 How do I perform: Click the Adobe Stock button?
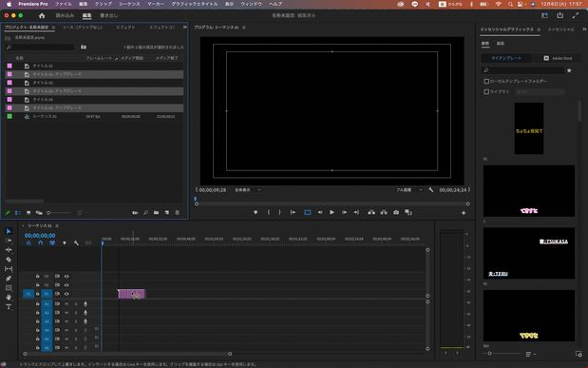[x=558, y=58]
